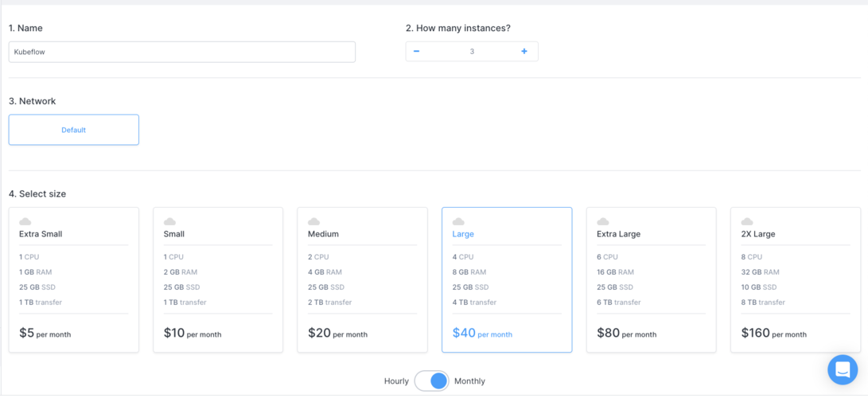Image resolution: width=868 pixels, height=398 pixels.
Task: Select the $20 per month Medium size
Action: (363, 280)
